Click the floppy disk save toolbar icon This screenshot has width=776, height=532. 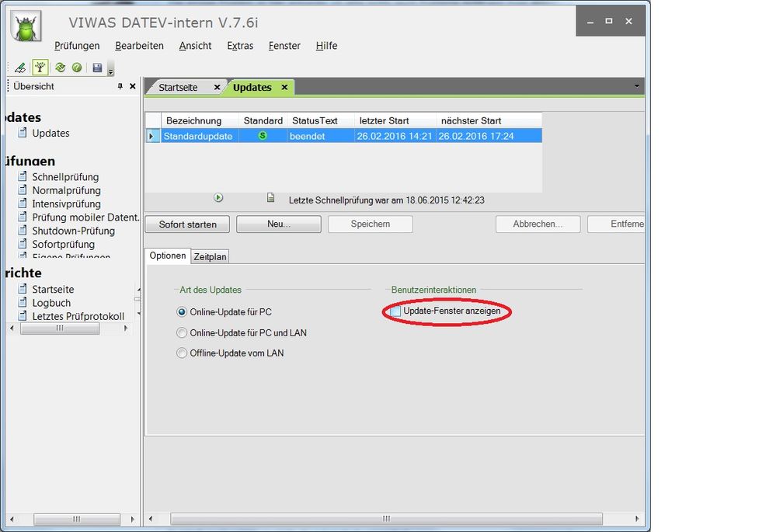click(97, 68)
